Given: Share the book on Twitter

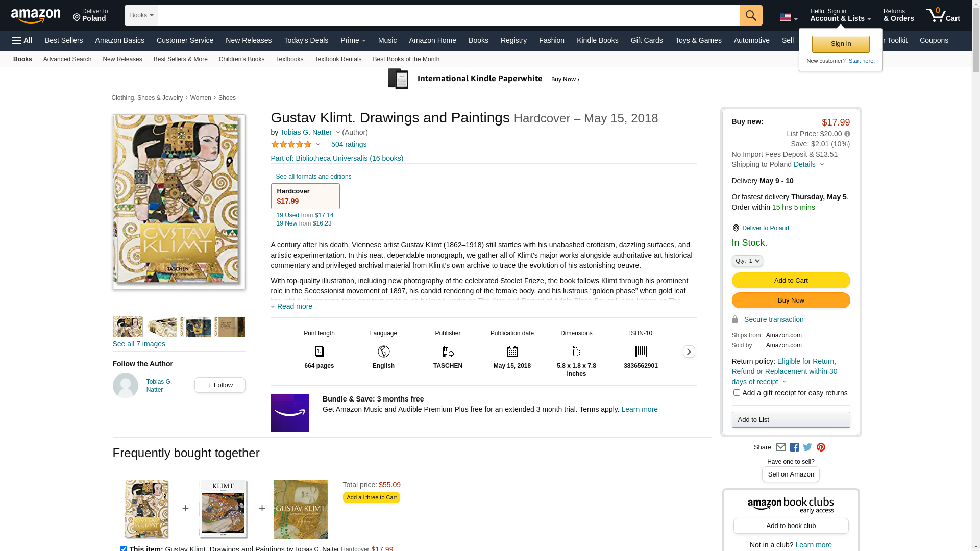Looking at the screenshot, I should [x=807, y=447].
